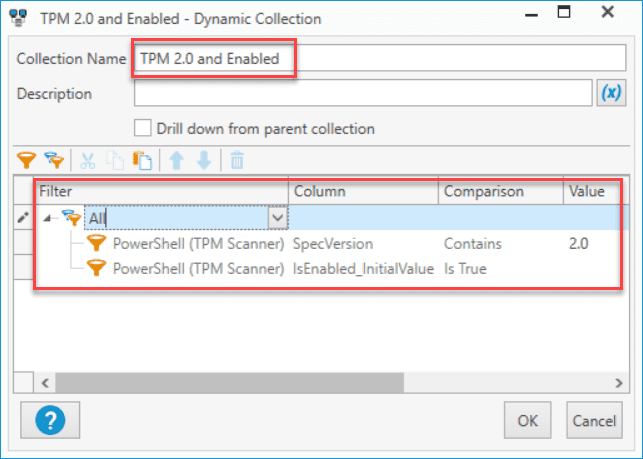Click the Filter column header
This screenshot has width=643, height=459.
click(x=162, y=191)
